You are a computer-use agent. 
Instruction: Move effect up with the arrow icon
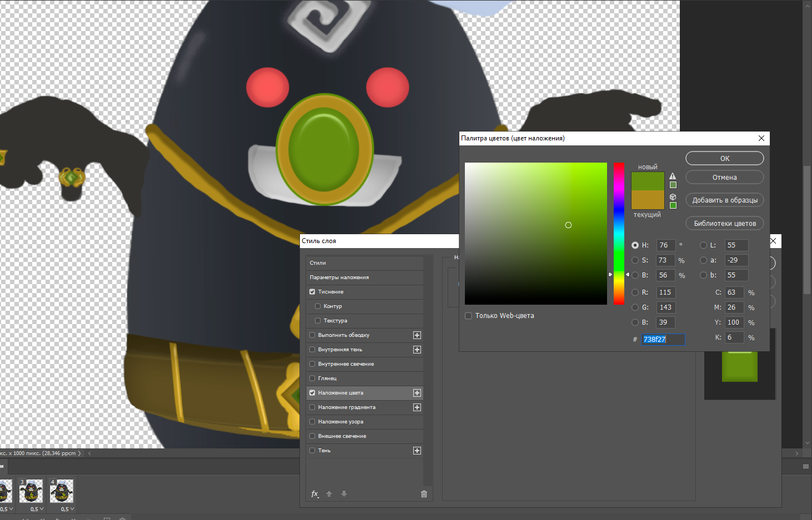(329, 494)
